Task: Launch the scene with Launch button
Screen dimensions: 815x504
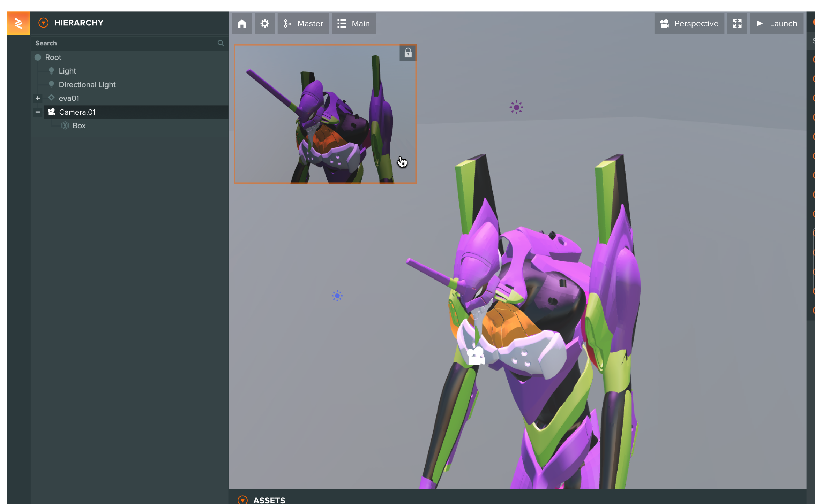Action: click(x=777, y=23)
